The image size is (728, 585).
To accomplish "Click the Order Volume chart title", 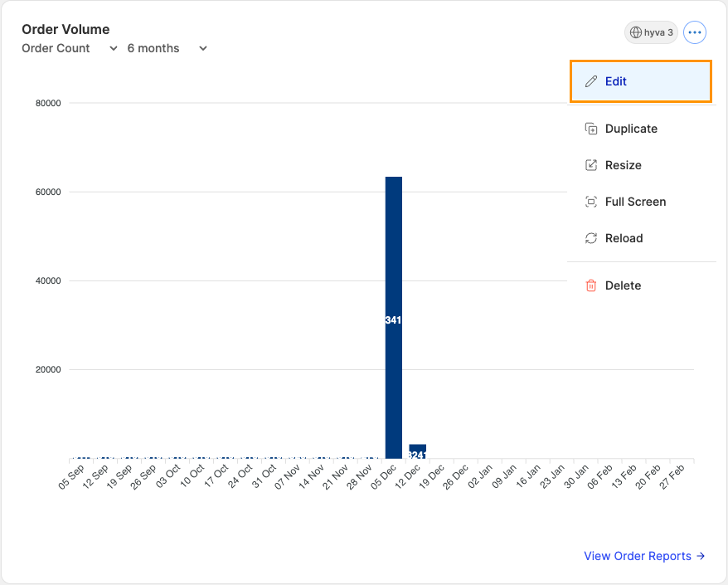I will click(66, 29).
